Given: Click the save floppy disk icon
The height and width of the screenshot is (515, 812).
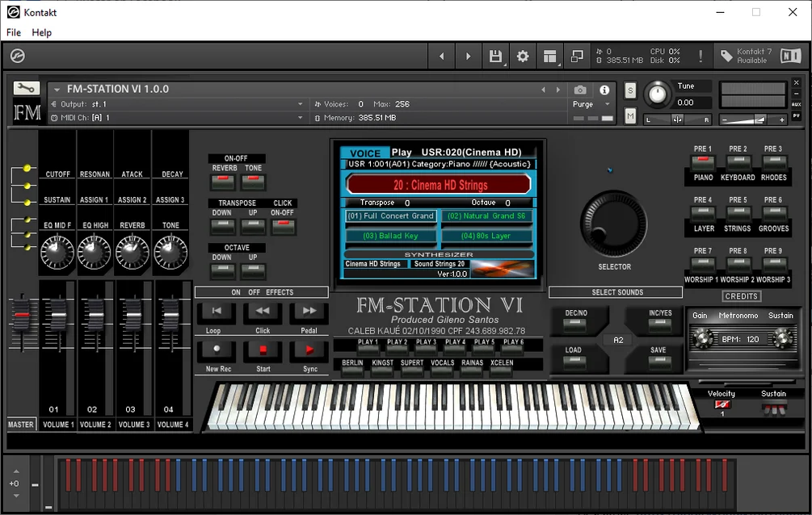Looking at the screenshot, I should pos(495,56).
